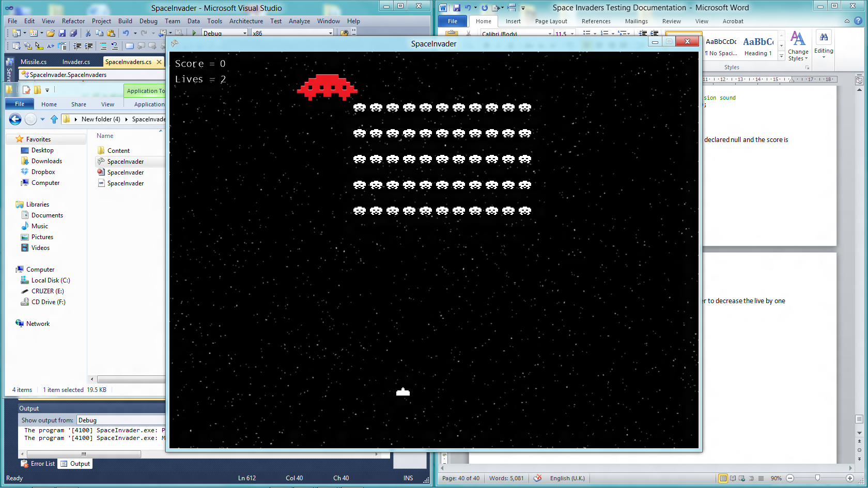Apply Heading 1 style in Word
This screenshot has height=488, width=868.
pos(758,46)
